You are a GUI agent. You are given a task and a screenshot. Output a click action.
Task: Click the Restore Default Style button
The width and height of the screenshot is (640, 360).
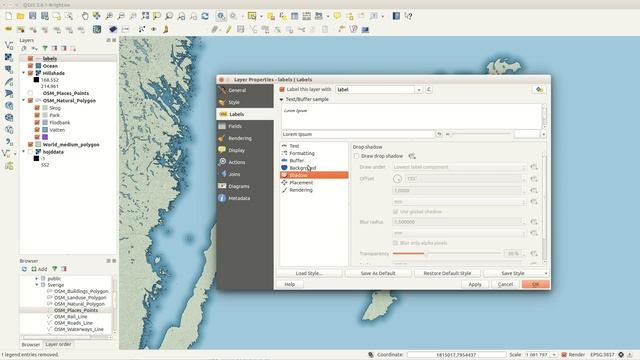(x=447, y=273)
